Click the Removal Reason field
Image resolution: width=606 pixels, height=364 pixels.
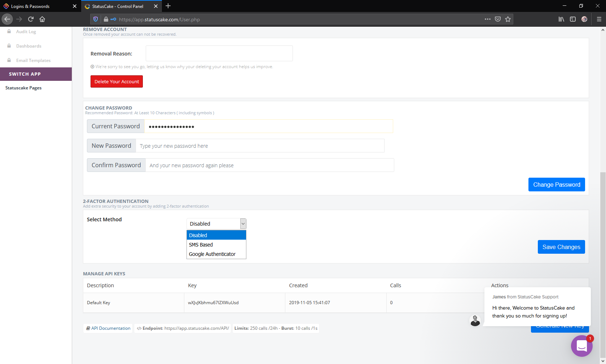[219, 53]
